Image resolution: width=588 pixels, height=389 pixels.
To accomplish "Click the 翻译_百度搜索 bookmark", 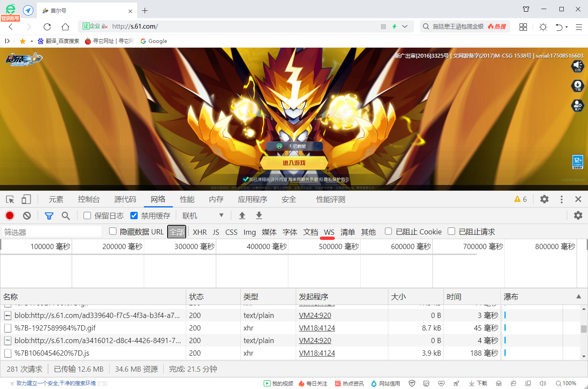I will 58,41.
